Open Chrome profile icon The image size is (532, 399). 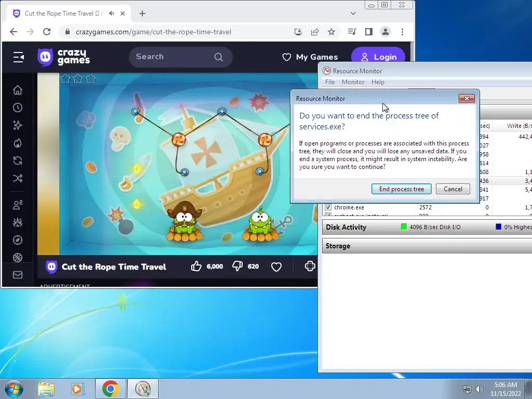coord(385,32)
